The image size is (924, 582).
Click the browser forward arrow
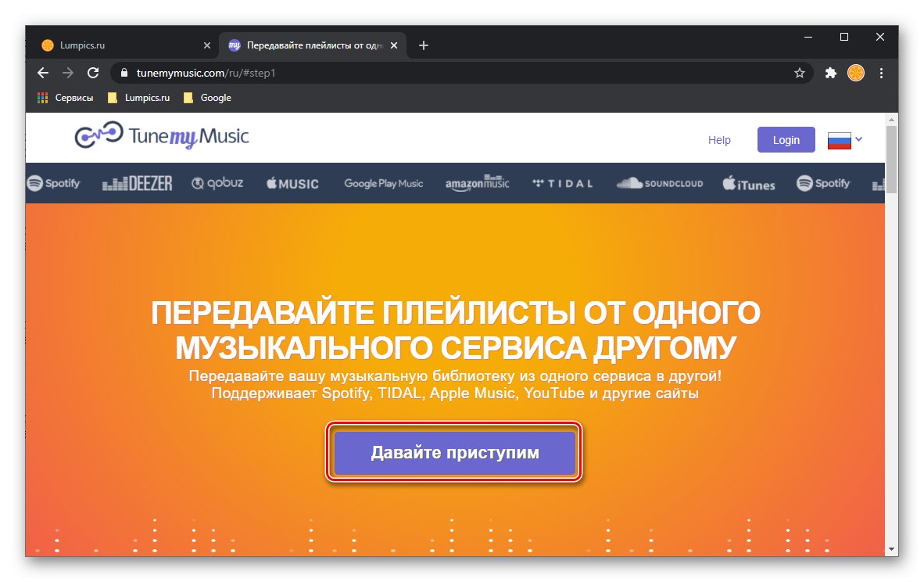click(x=68, y=73)
